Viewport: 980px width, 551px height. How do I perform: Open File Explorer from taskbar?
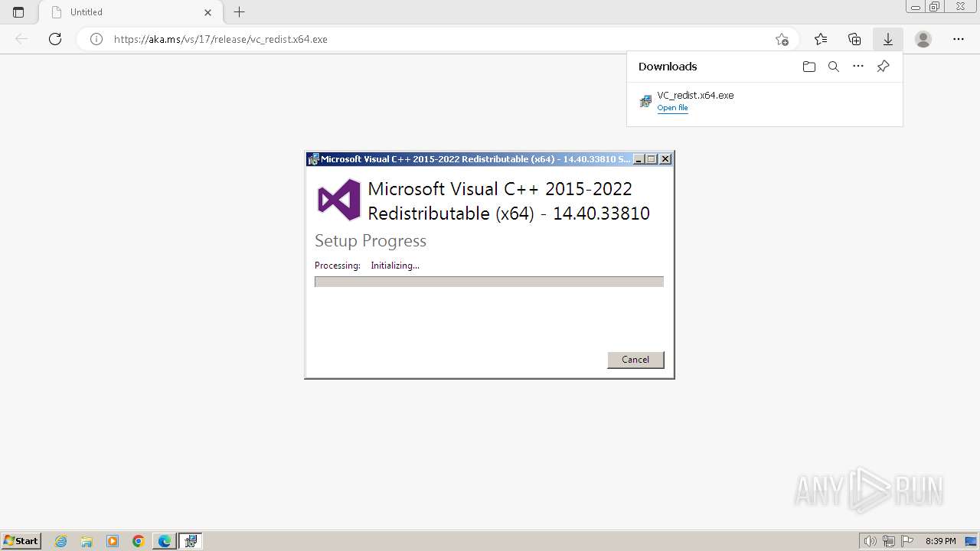(87, 541)
